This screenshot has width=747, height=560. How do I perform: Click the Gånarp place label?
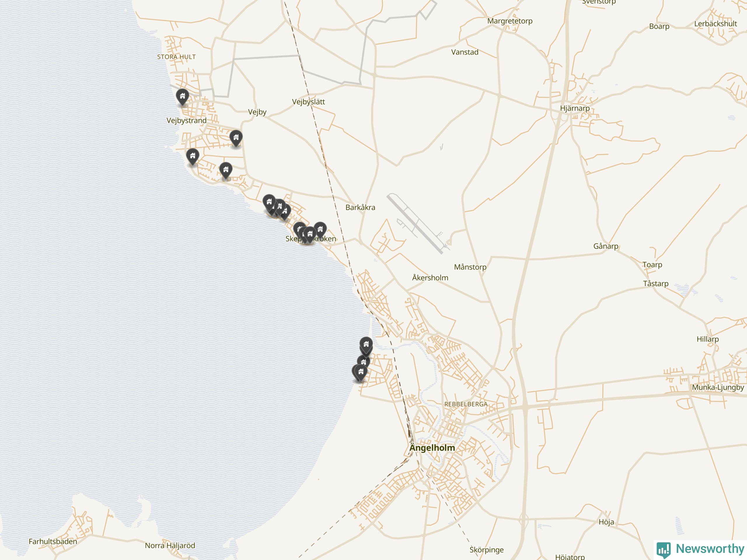pyautogui.click(x=605, y=246)
